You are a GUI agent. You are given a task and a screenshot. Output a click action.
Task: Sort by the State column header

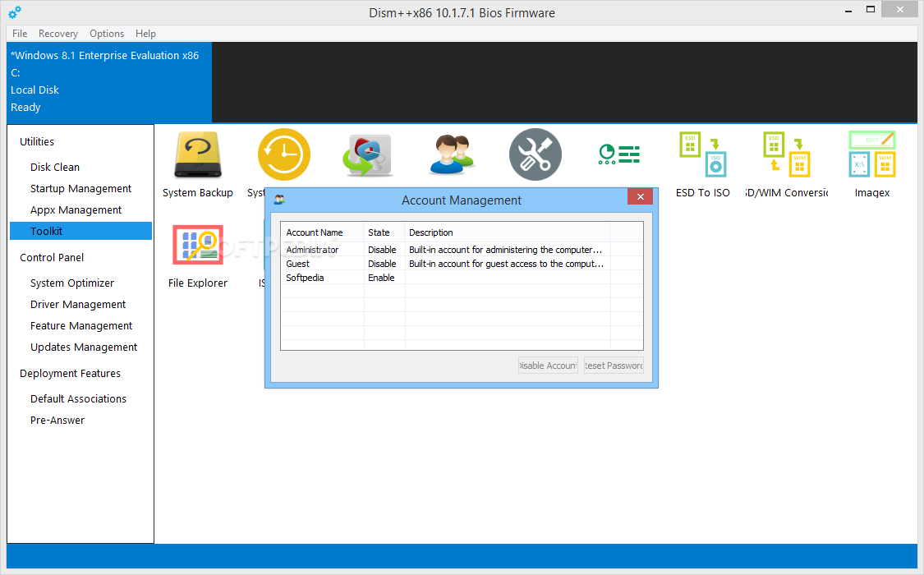pos(384,232)
